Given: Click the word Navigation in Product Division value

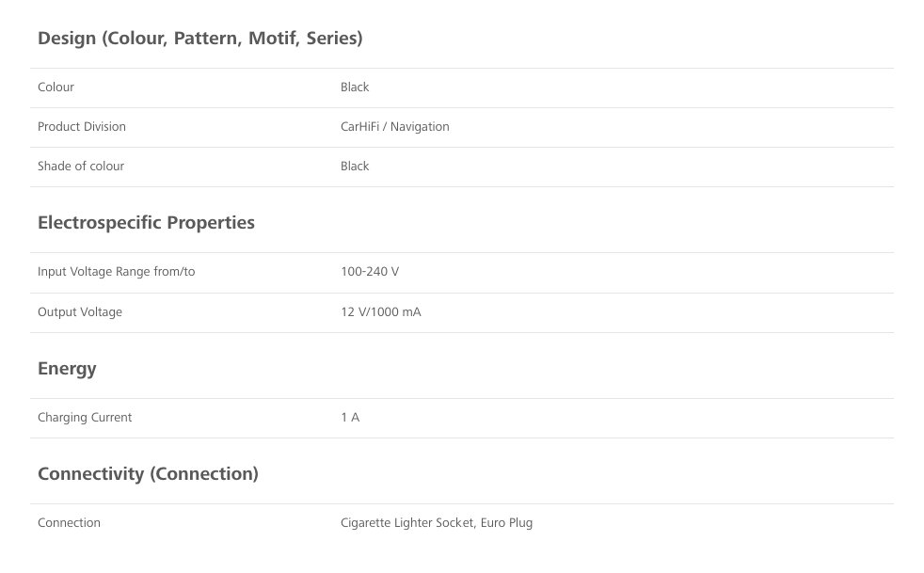Looking at the screenshot, I should pyautogui.click(x=420, y=127).
